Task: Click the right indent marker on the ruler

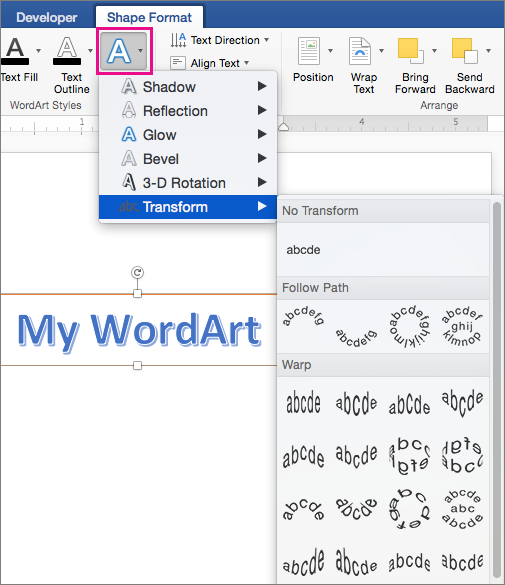Action: 283,126
